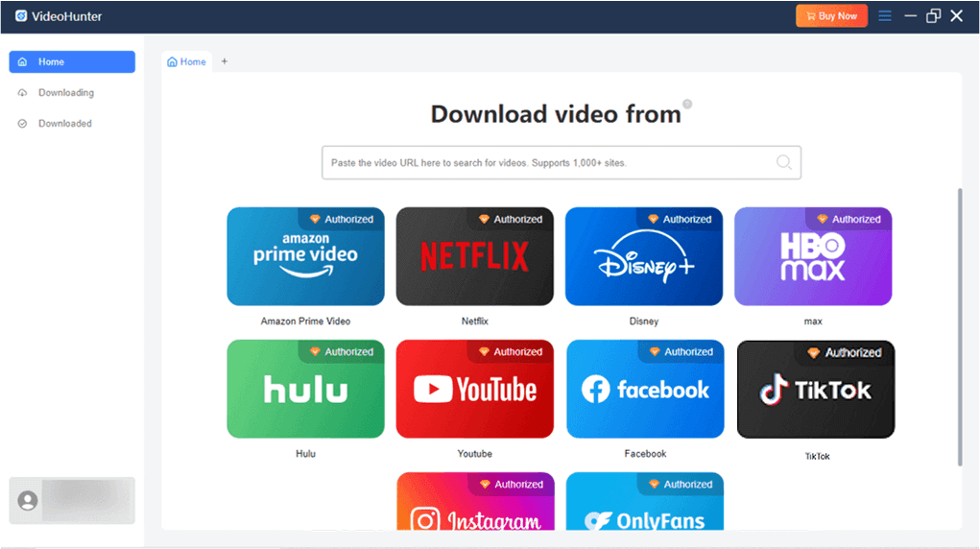
Task: Open the Facebook tile
Action: pyautogui.click(x=645, y=389)
